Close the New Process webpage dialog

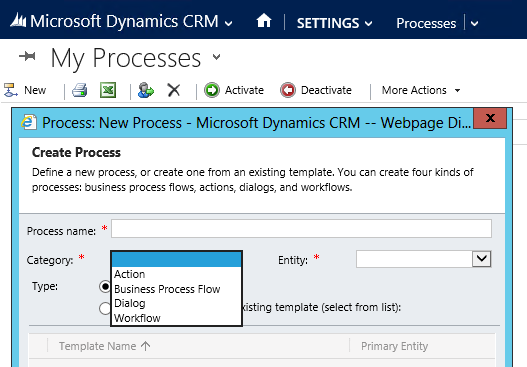pos(490,118)
